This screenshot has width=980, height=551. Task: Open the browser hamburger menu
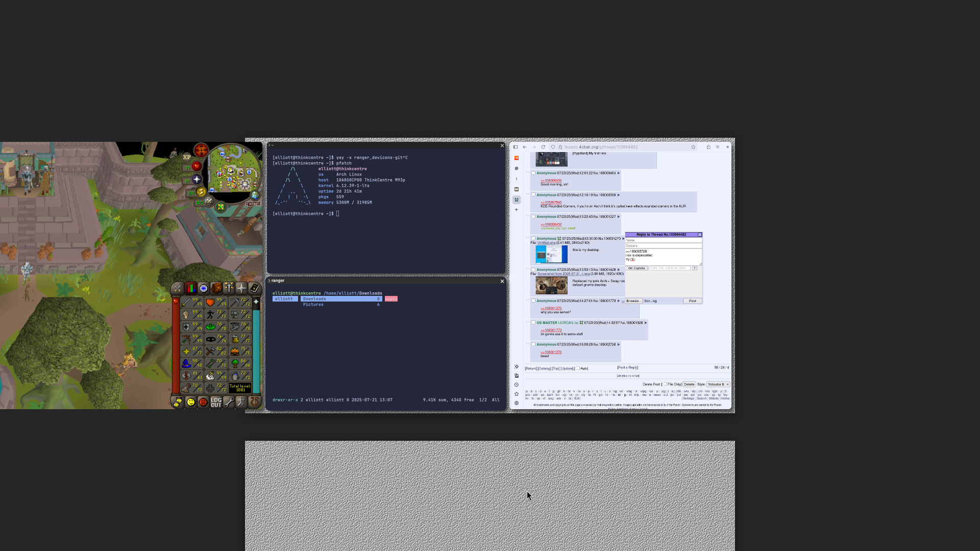tap(718, 147)
